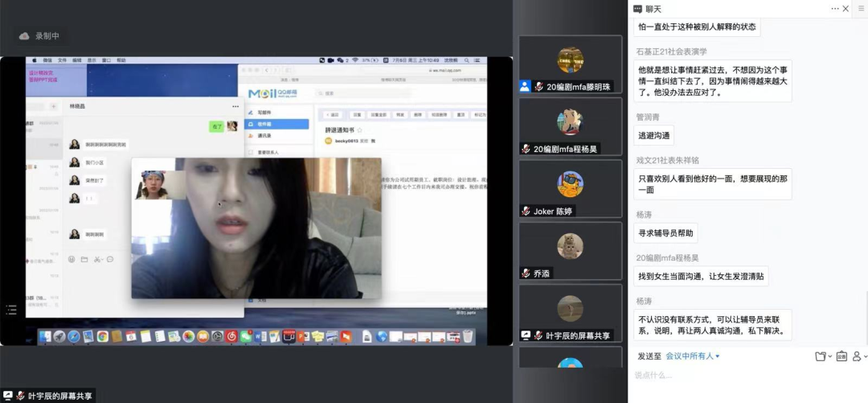Open the 编辑 menu in the menu bar
This screenshot has height=403, width=868.
(77, 60)
